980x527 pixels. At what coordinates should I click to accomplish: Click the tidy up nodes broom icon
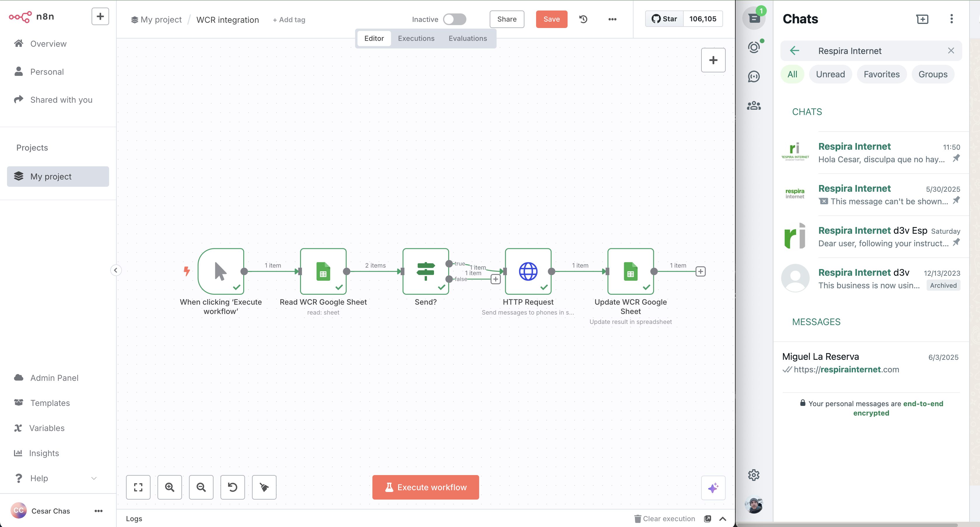(x=264, y=487)
